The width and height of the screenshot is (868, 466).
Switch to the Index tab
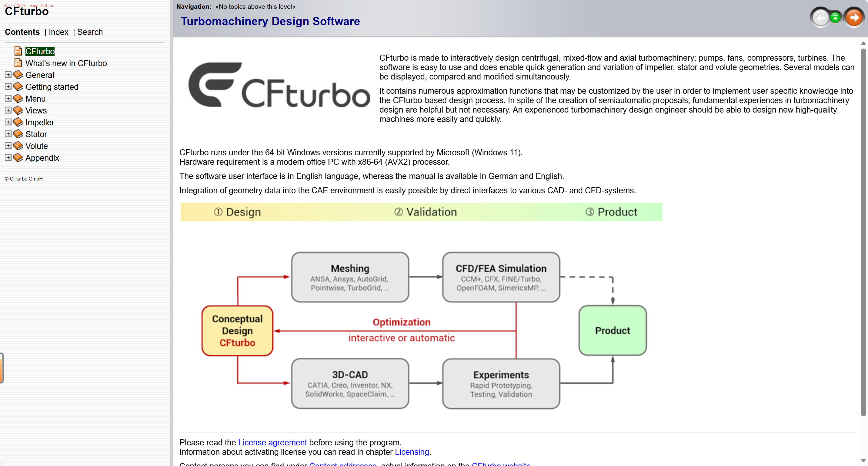click(58, 32)
